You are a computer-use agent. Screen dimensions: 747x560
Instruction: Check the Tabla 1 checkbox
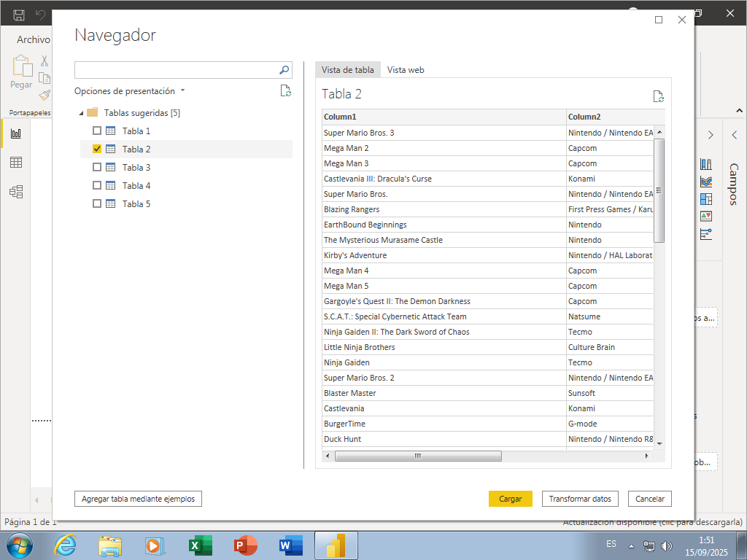click(x=97, y=131)
